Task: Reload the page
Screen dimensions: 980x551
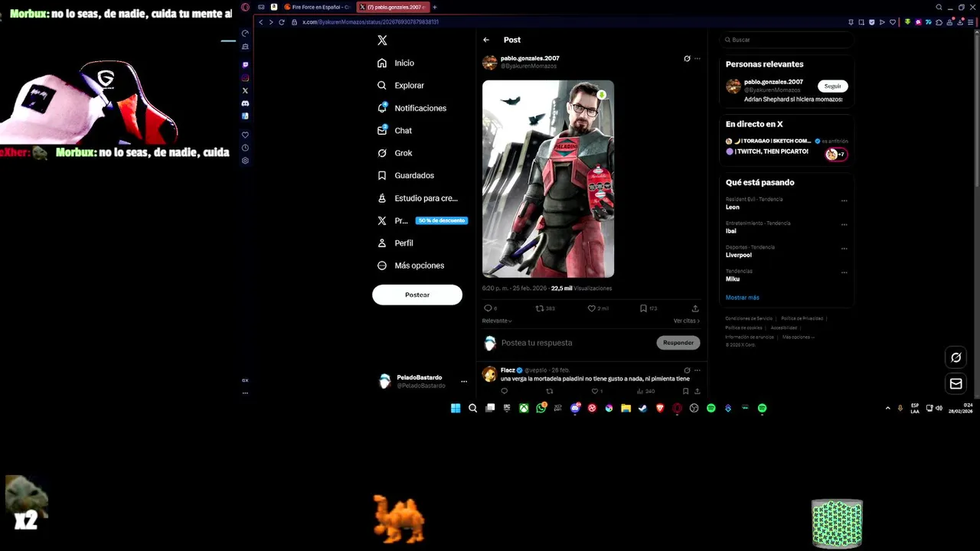Action: click(x=282, y=22)
